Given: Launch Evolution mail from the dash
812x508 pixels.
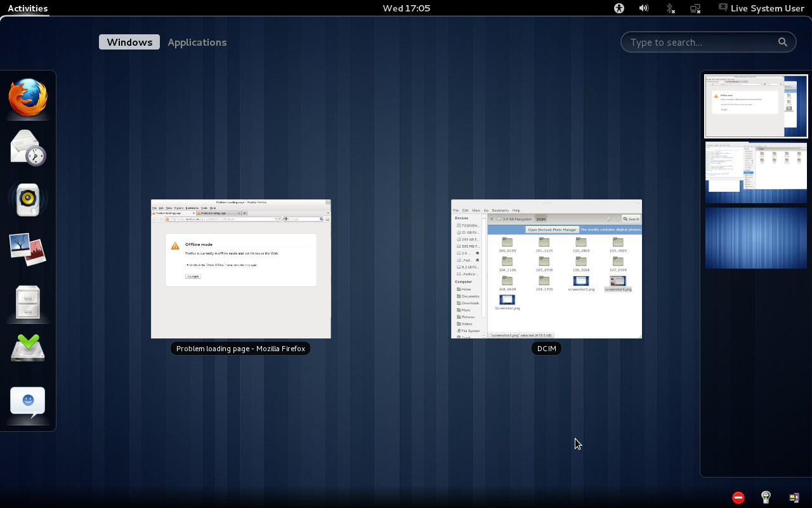Looking at the screenshot, I should (x=28, y=149).
